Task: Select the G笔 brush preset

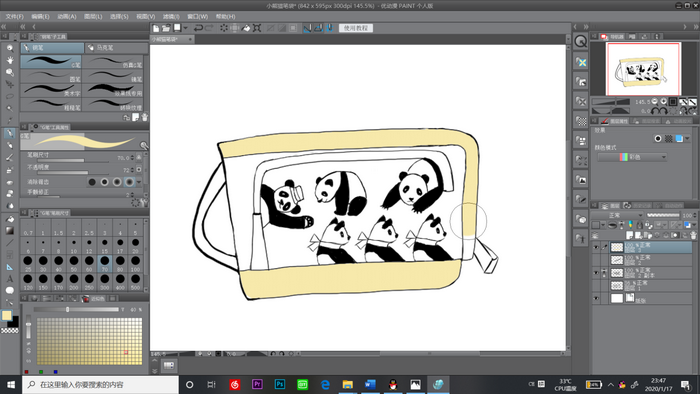Action: coord(51,62)
